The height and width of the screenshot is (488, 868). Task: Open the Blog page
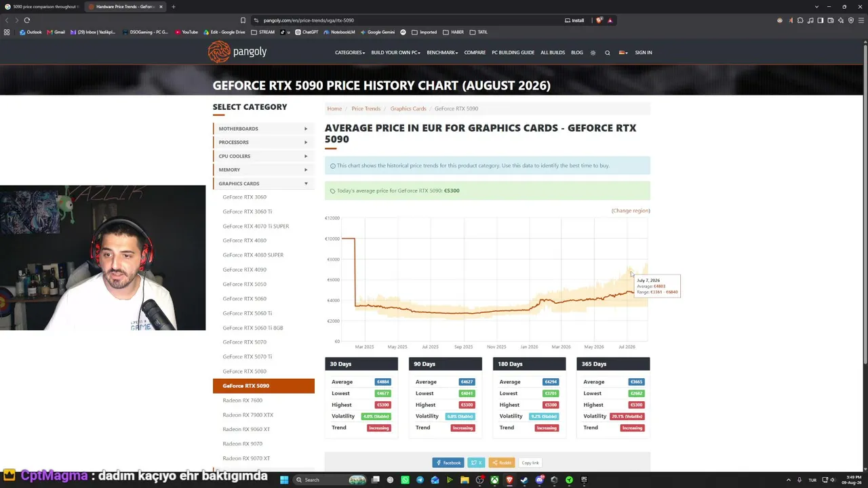tap(577, 53)
